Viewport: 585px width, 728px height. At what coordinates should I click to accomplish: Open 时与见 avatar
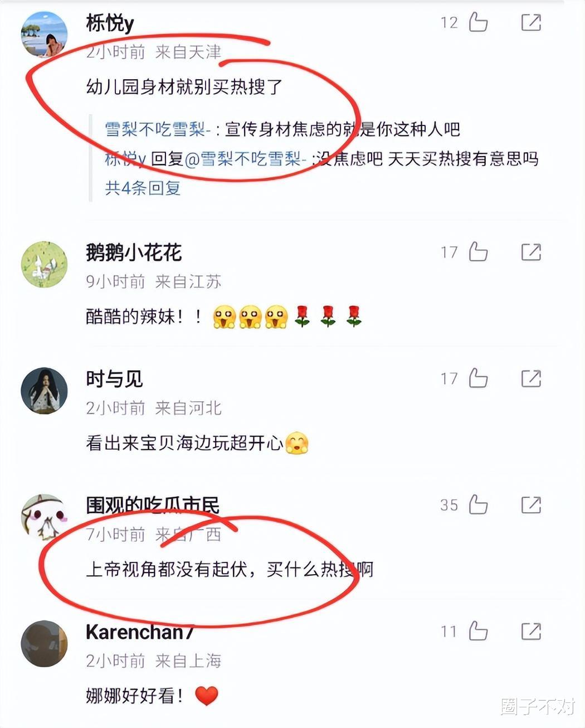point(44,391)
